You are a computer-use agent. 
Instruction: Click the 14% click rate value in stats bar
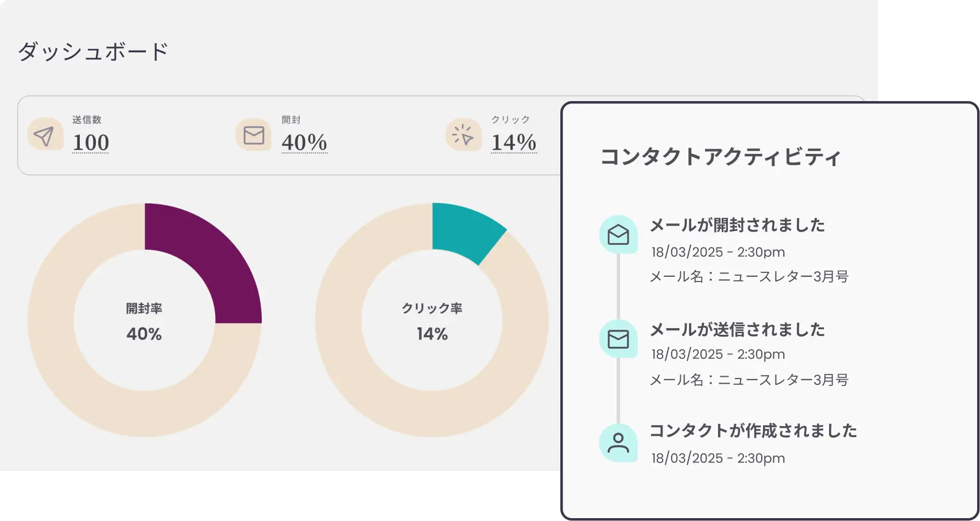tap(513, 142)
